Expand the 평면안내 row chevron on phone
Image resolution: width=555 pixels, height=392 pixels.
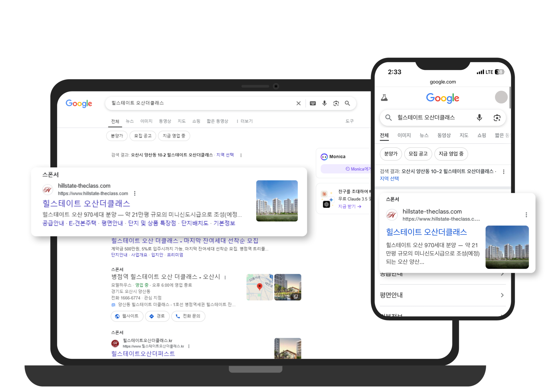point(502,295)
